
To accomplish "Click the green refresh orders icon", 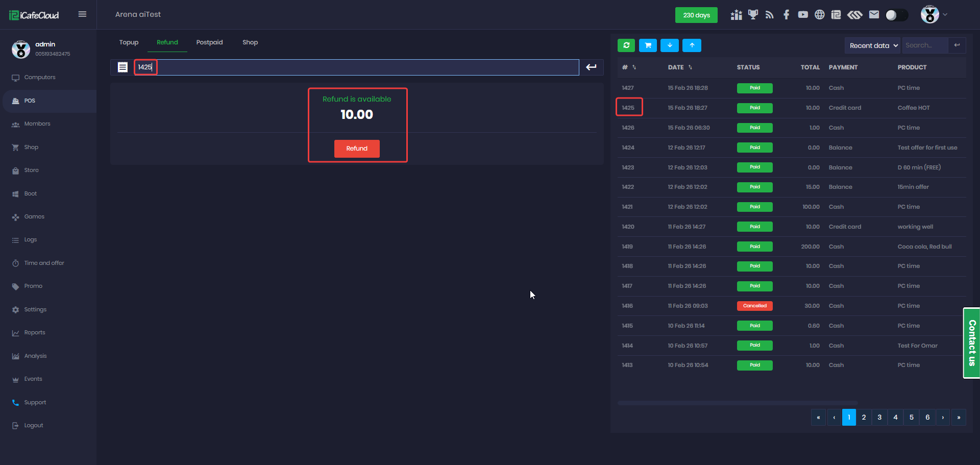I will tap(626, 45).
